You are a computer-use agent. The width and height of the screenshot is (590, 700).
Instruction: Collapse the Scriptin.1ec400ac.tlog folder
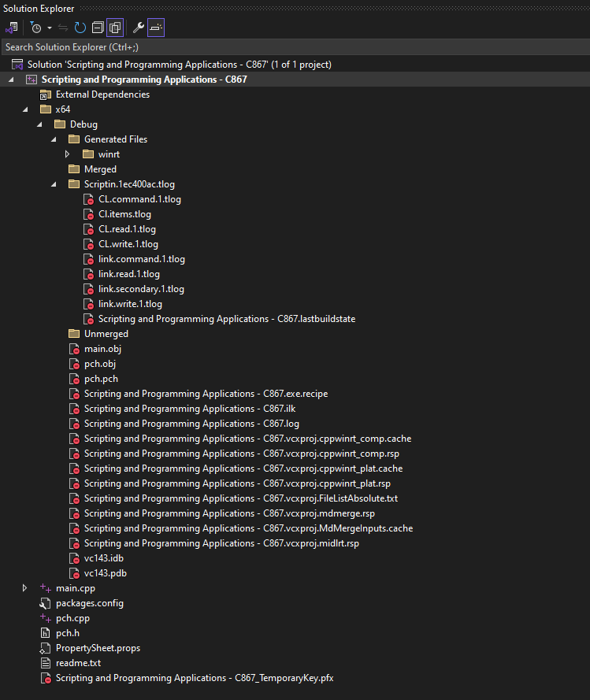click(x=54, y=184)
